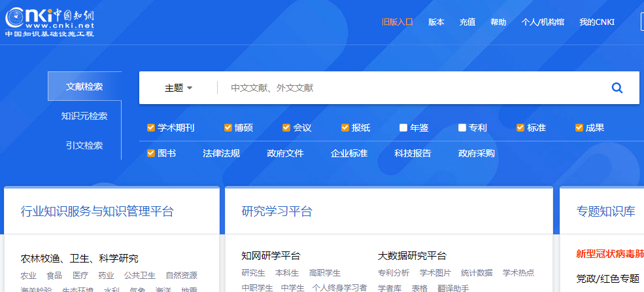Screen dimensions: 644x292
Task: Open the 政府文件 link
Action: point(286,153)
